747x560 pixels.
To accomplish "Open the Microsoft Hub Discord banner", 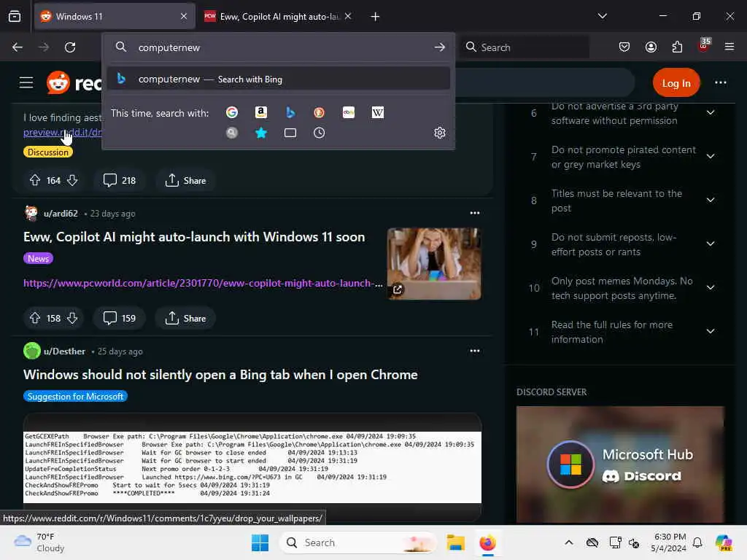I will coord(620,464).
